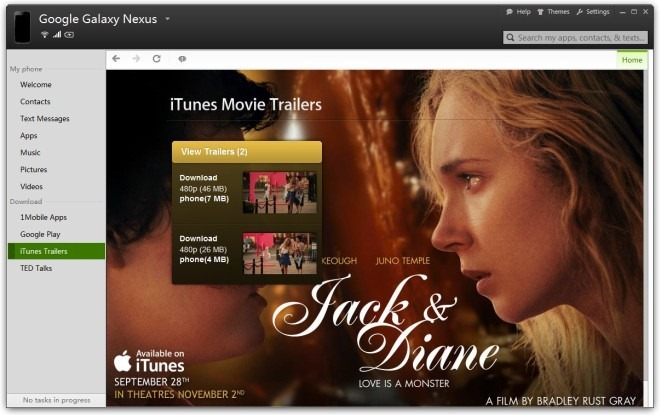Reload the page with refresh icon
Image resolution: width=660 pixels, height=415 pixels.
pyautogui.click(x=157, y=59)
